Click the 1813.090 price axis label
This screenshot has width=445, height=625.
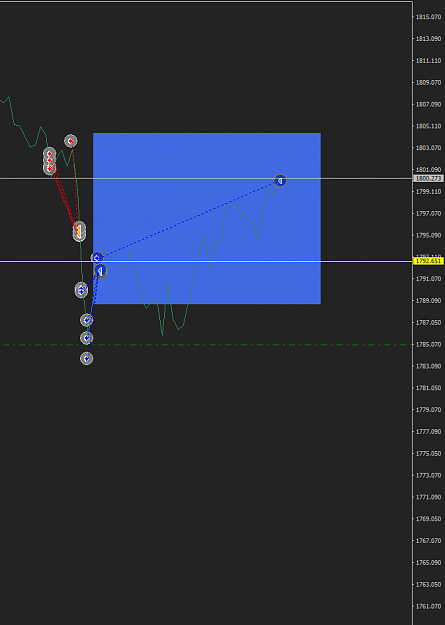tap(429, 39)
